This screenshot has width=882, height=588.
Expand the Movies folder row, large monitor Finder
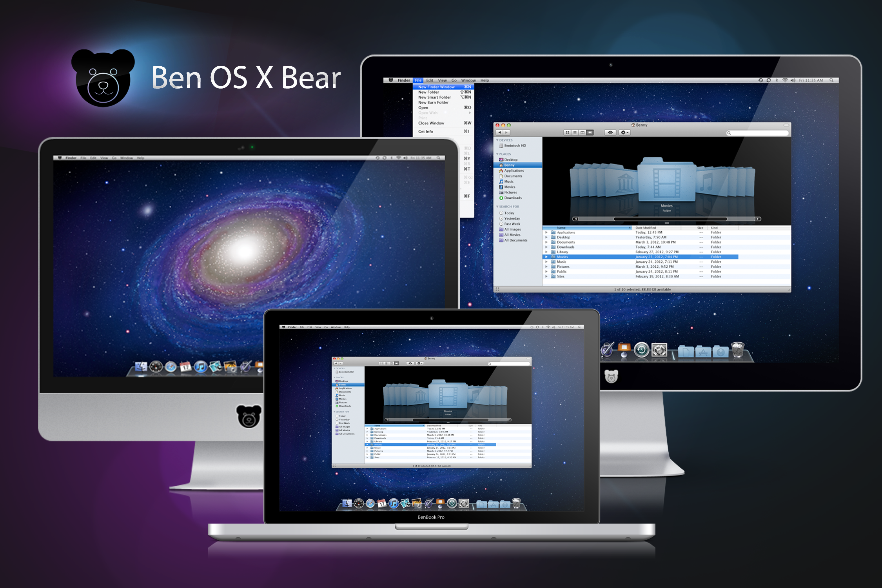(x=546, y=257)
